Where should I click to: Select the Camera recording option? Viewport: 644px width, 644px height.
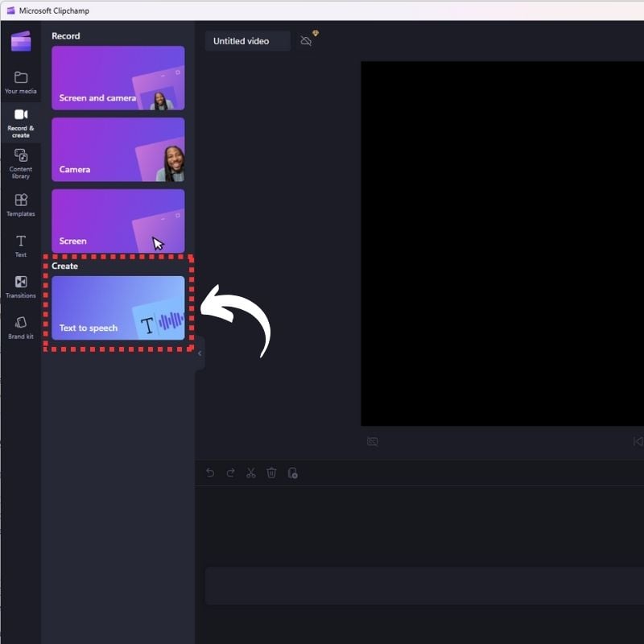tap(118, 149)
